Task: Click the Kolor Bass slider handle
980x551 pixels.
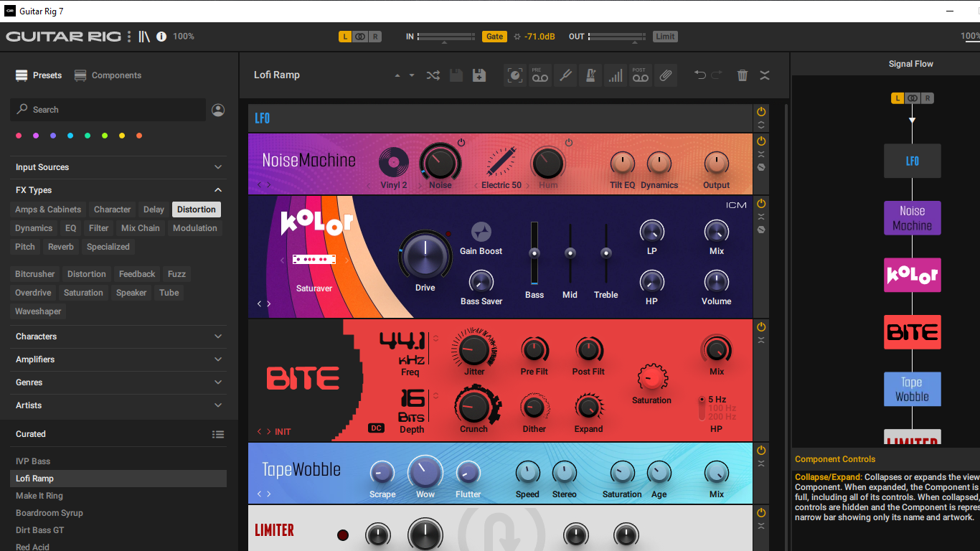Action: pyautogui.click(x=534, y=253)
